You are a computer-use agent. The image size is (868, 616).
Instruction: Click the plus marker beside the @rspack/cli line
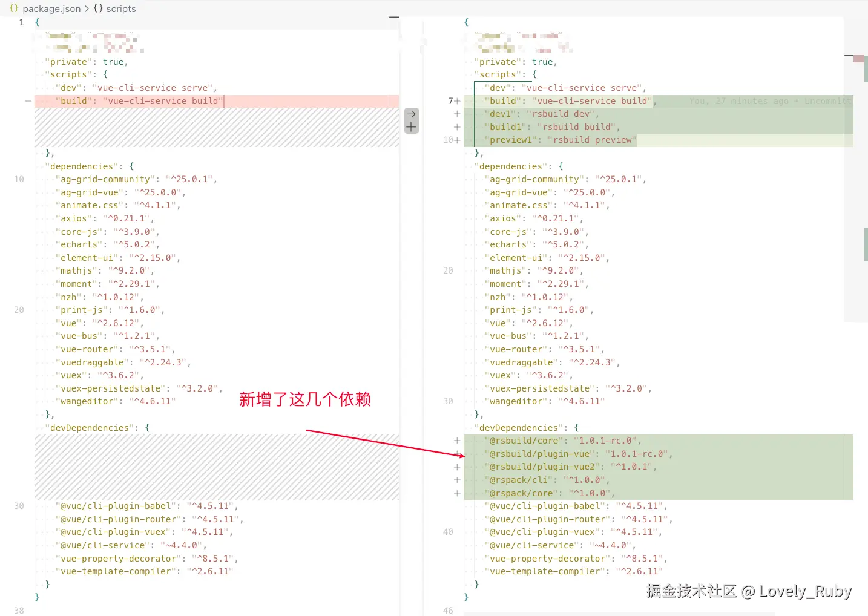tap(457, 480)
